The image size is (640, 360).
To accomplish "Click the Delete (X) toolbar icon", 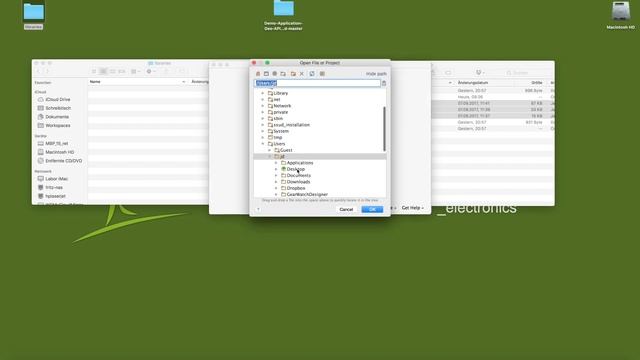I will (302, 74).
